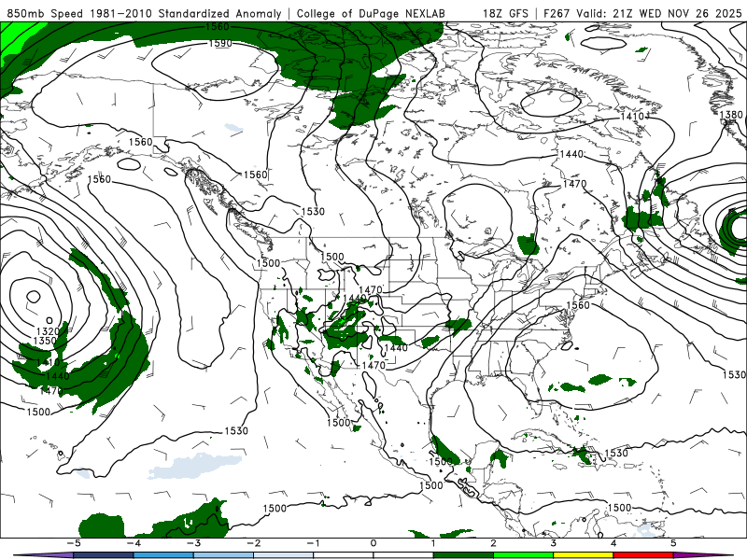Click the '1320' contour label in Pacific low
Screen dimensions: 747x560
tap(48, 331)
